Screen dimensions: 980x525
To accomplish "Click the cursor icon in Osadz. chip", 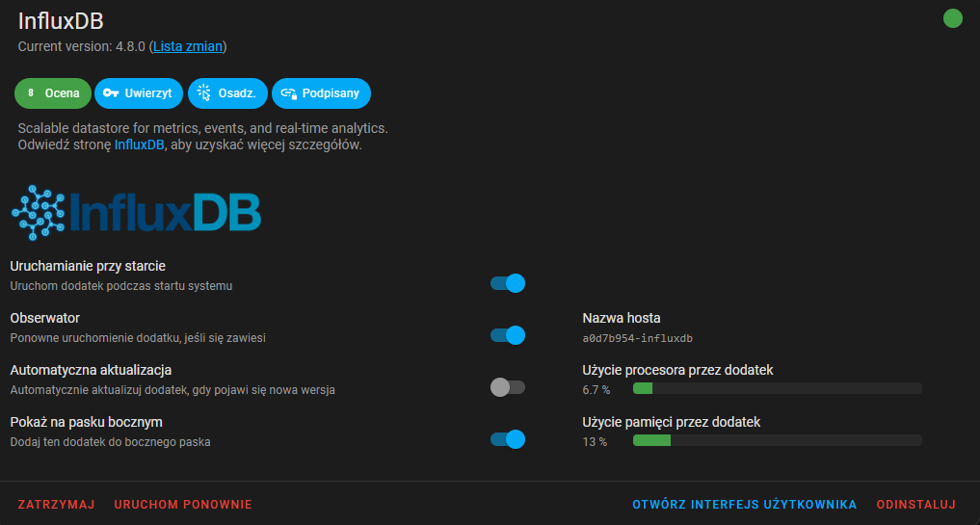I will point(203,93).
